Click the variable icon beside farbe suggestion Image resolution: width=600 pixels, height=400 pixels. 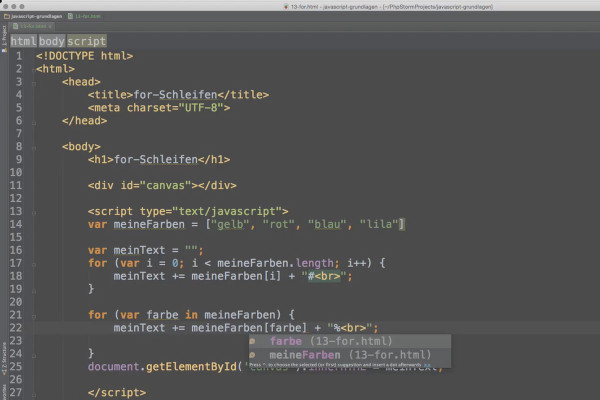(253, 341)
